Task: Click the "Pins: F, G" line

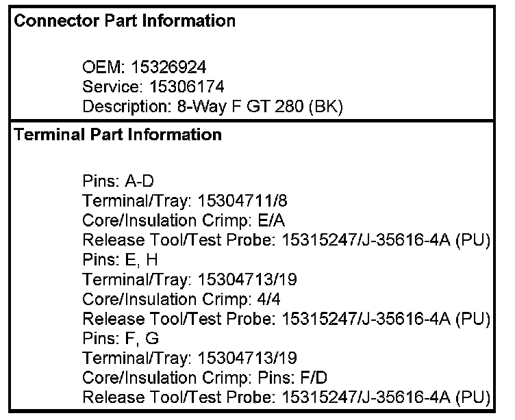Action: (114, 339)
